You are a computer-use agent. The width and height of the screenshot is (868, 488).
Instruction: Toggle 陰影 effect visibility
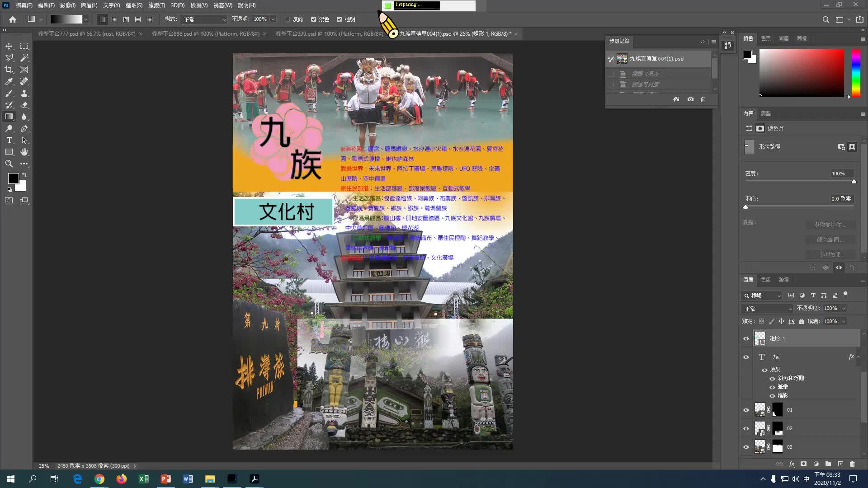[x=772, y=396]
